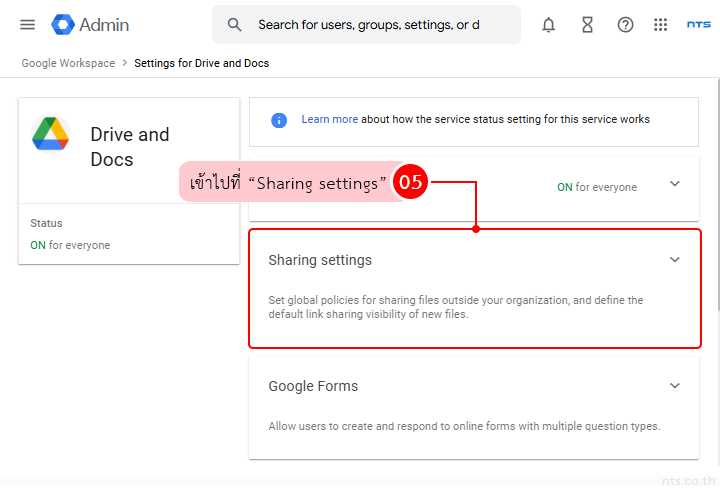
Task: Expand the Google Forms section chevron
Action: (674, 386)
